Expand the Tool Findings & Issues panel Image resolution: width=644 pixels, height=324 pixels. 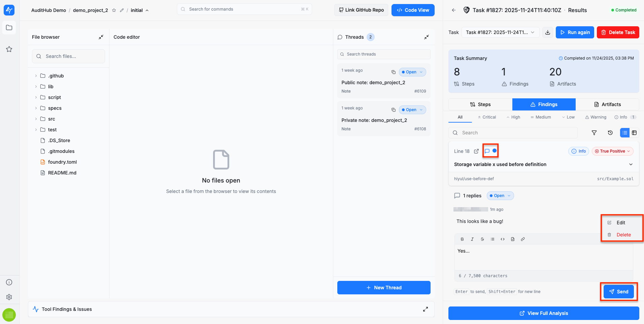(x=426, y=309)
